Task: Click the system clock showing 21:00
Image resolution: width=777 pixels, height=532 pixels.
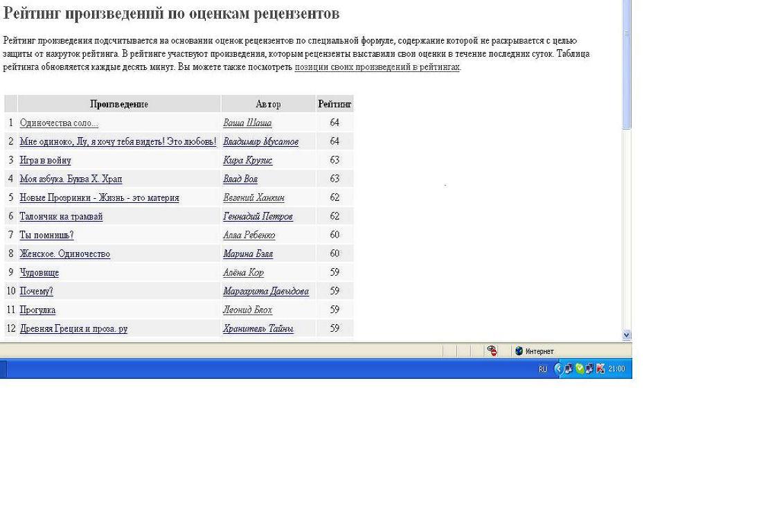Action: point(616,369)
